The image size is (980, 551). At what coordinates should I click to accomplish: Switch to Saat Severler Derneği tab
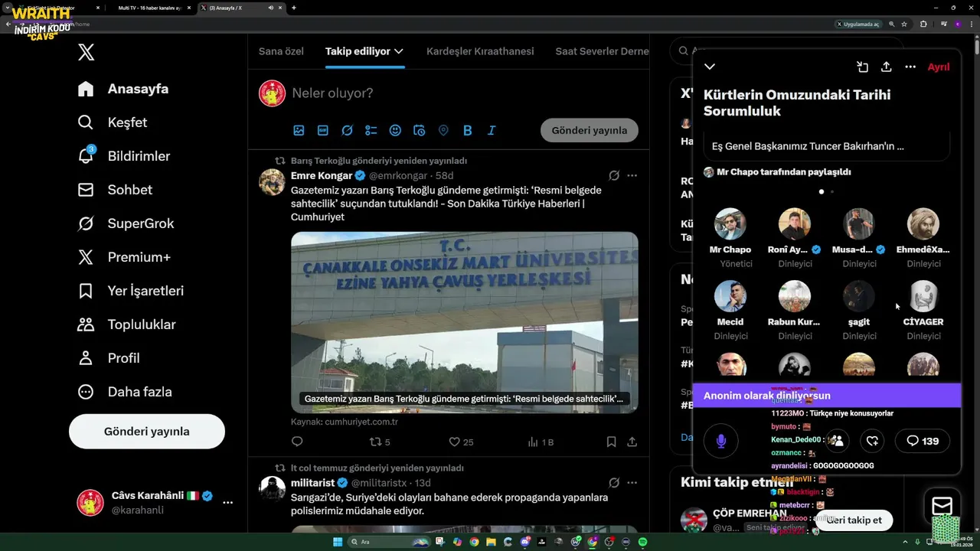point(602,51)
